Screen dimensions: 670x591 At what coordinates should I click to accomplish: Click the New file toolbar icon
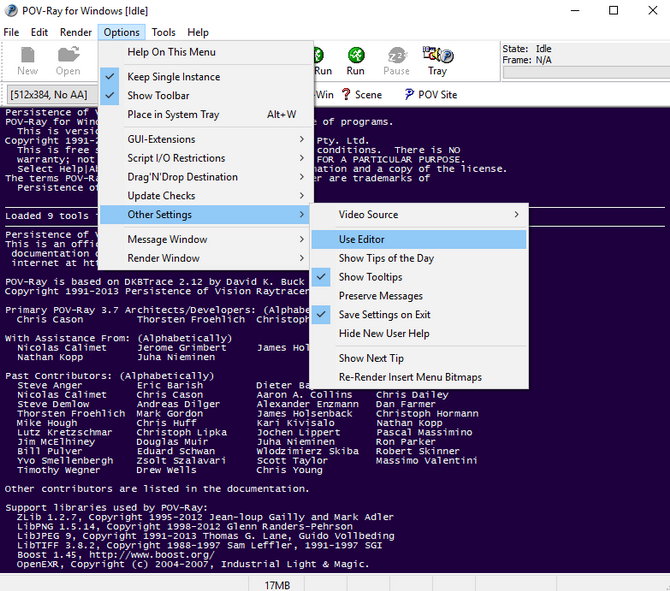pos(27,56)
